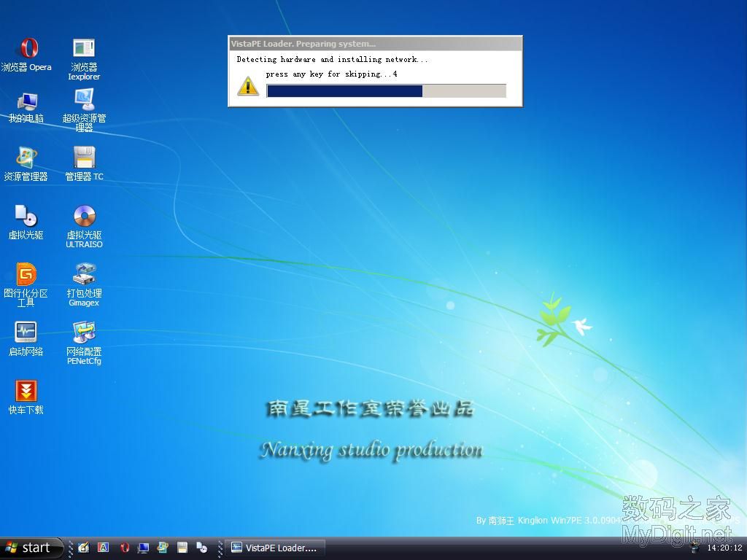Viewport: 747px width, 560px height.
Task: Click the virtual drive quick launch icon
Action: pyautogui.click(x=201, y=548)
